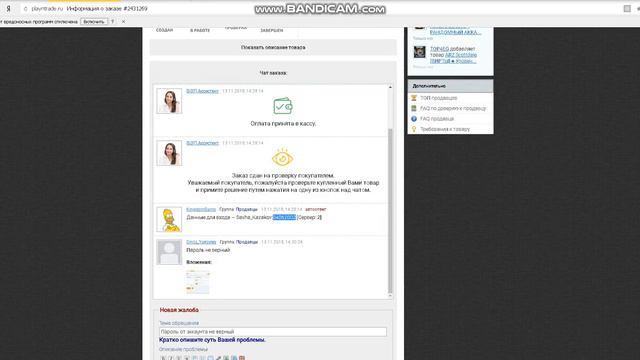Open seller profile link next to Homer avatar
Viewport: 640px width, 360px height.
(201, 209)
